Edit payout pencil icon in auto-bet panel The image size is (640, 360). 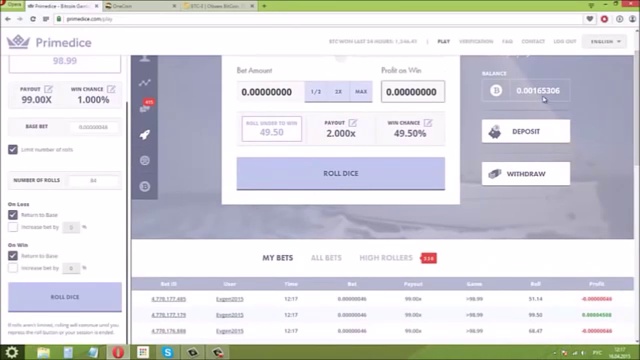coord(48,89)
